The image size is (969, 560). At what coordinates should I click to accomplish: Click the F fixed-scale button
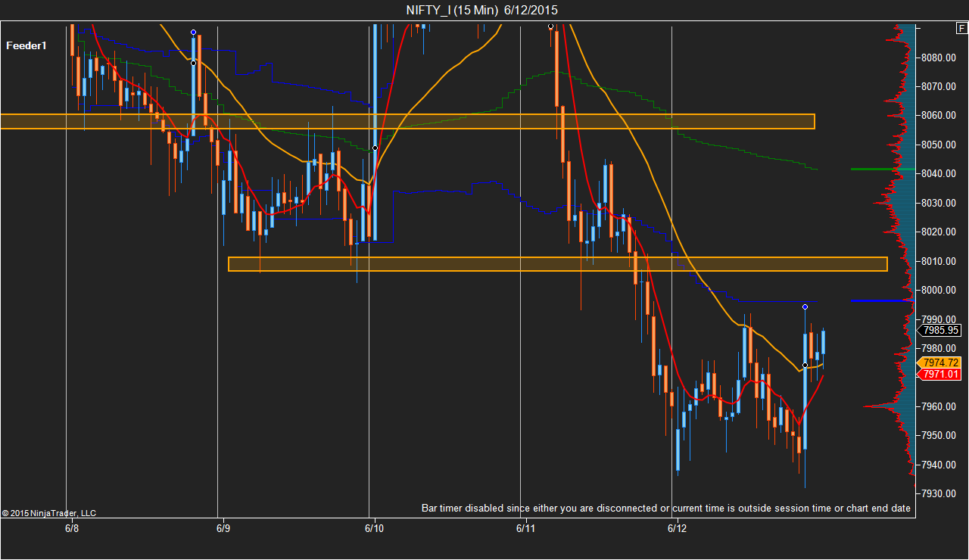pos(961,30)
